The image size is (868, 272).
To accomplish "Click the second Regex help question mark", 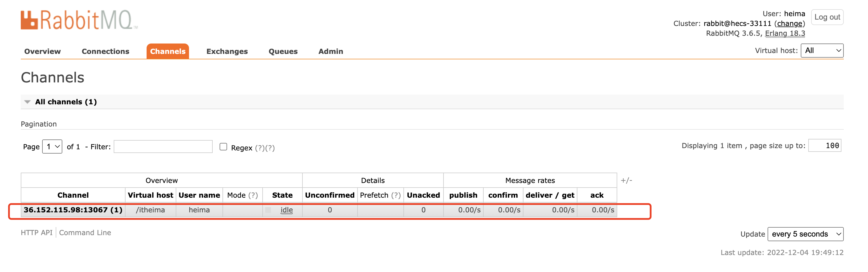I will click(270, 148).
